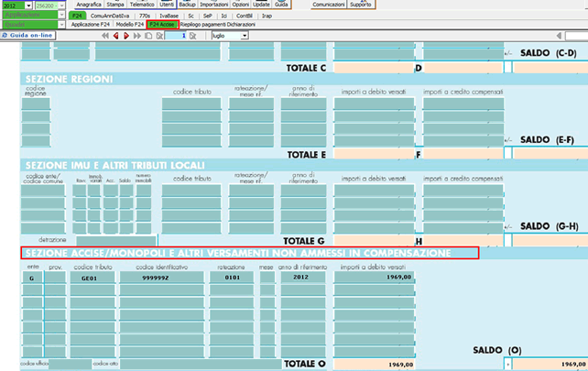Open Opzioni from the toolbar
Image resolution: width=588 pixels, height=371 pixels.
(240, 5)
